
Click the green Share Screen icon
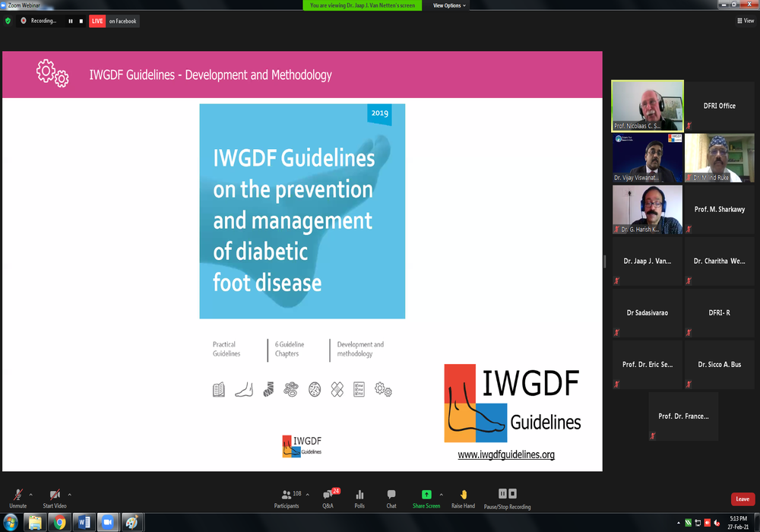(x=426, y=496)
